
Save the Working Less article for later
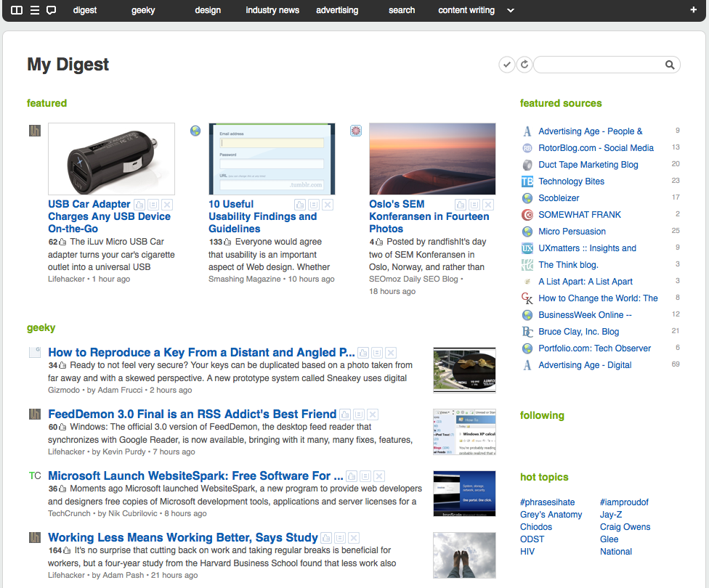(x=340, y=538)
